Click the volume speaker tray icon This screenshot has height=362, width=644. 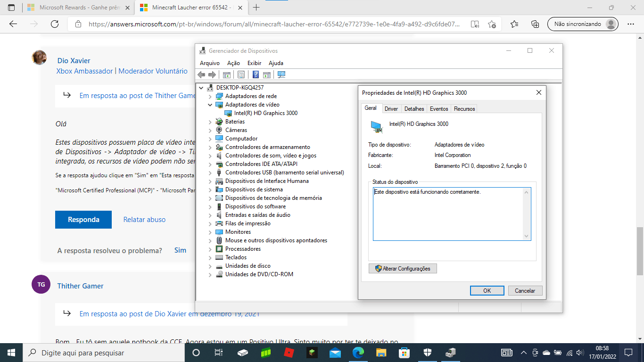(580, 353)
